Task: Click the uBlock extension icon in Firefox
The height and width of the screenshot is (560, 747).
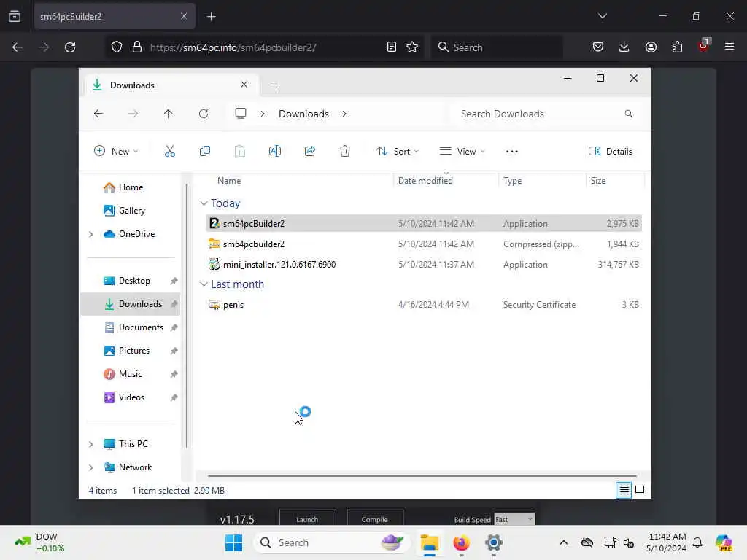Action: [703, 46]
